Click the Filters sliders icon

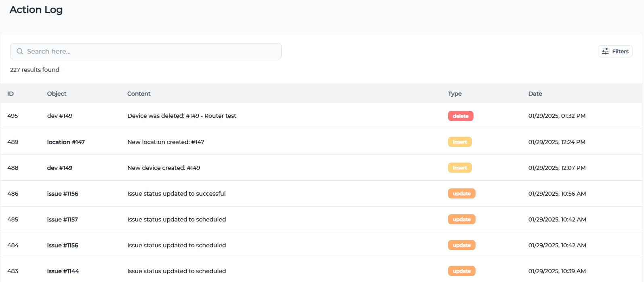[605, 52]
